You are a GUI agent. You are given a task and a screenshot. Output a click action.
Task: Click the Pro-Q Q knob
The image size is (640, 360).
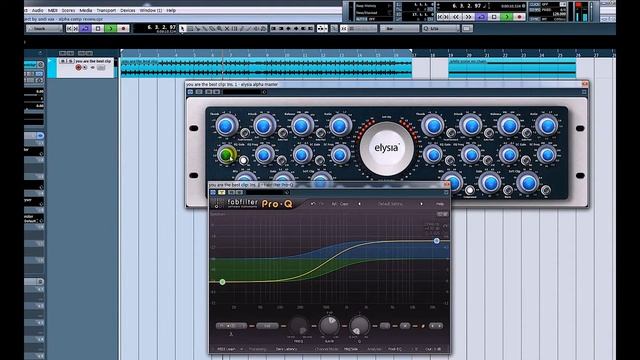pyautogui.click(x=359, y=325)
